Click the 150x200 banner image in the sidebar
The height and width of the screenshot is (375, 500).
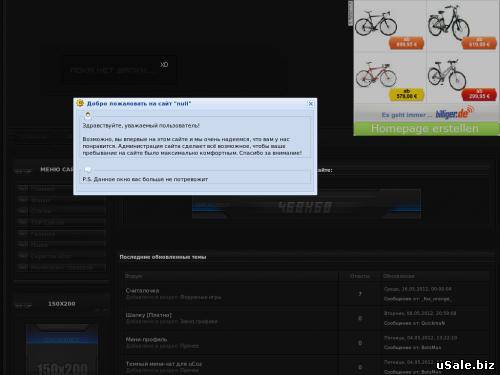62,350
